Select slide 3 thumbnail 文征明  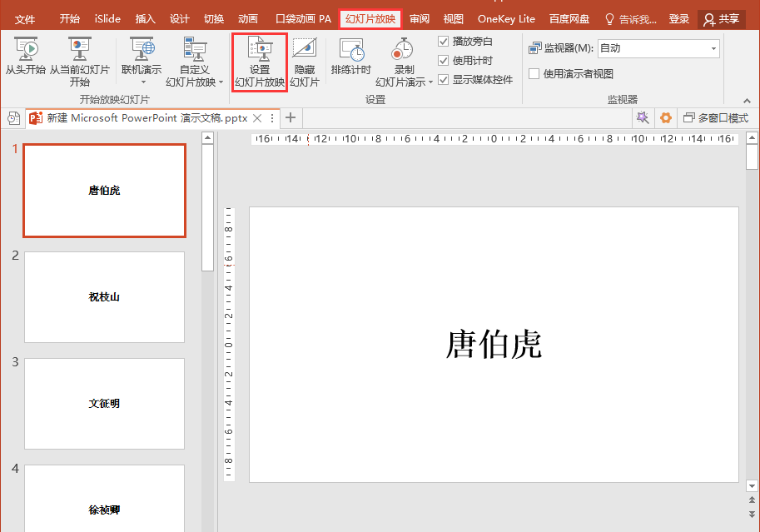point(104,404)
